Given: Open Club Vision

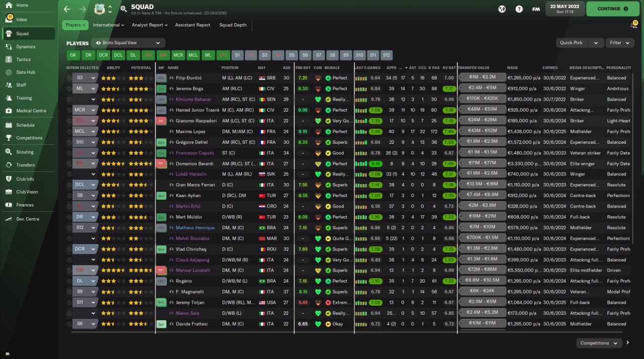Looking at the screenshot, I should 28,192.
